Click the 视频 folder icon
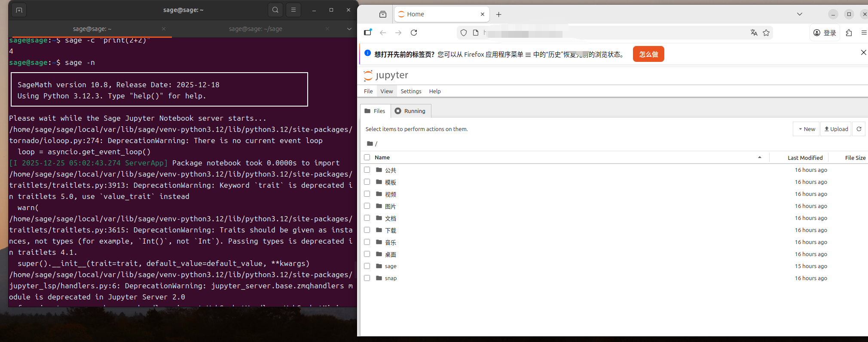 [379, 194]
